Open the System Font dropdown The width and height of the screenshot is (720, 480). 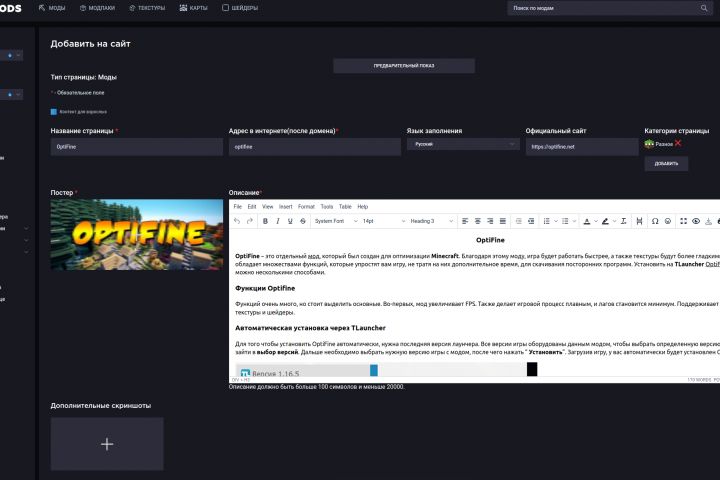click(x=336, y=221)
